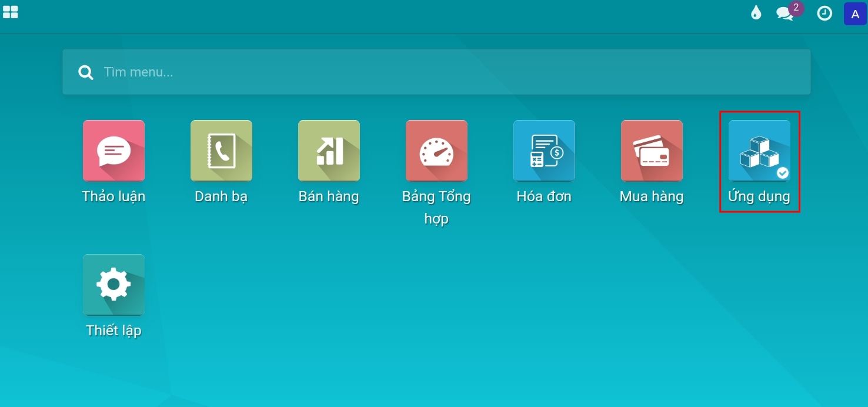868x407 pixels.
Task: Launch the Mua hàng purchase app
Action: point(652,151)
